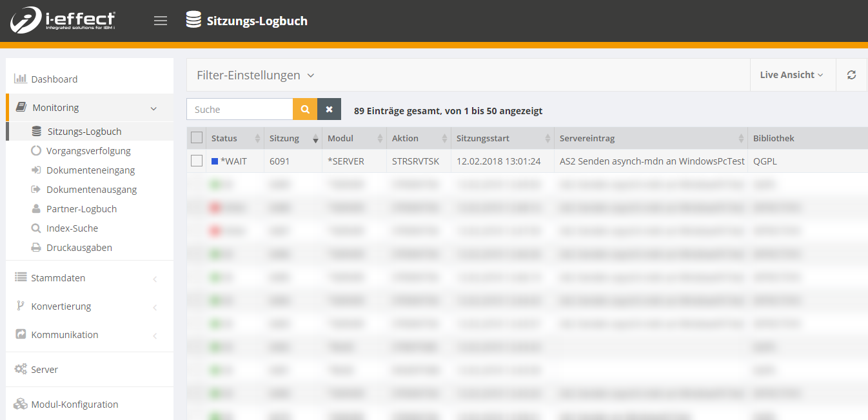Click into the Suche input field
The width and height of the screenshot is (868, 420).
point(240,110)
